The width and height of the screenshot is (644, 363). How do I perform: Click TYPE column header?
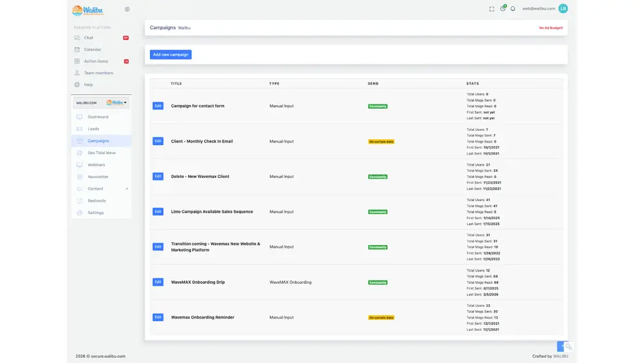click(274, 83)
